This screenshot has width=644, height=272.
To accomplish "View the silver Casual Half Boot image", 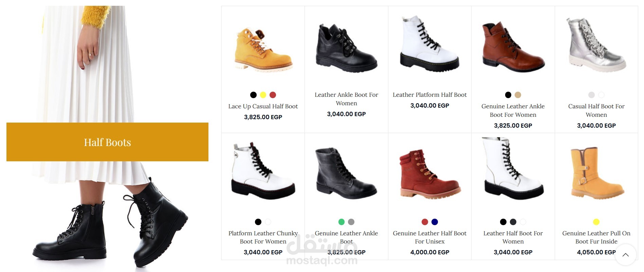I will coord(596,45).
